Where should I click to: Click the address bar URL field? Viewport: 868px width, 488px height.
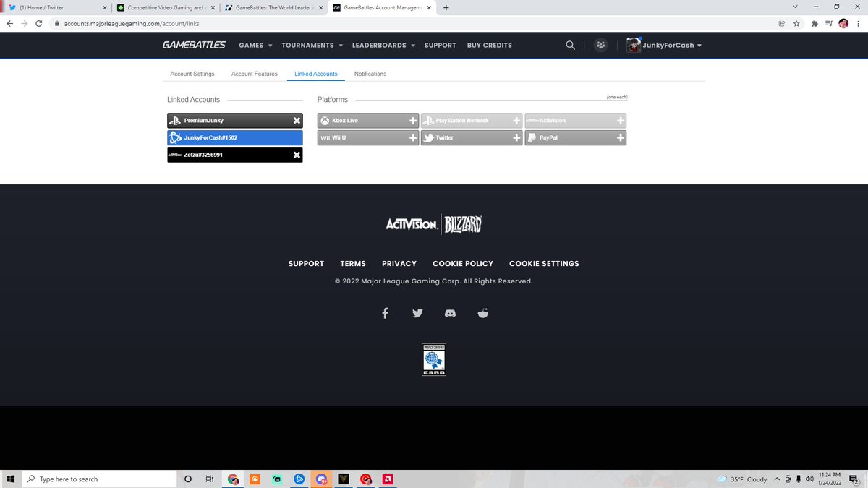click(x=412, y=23)
